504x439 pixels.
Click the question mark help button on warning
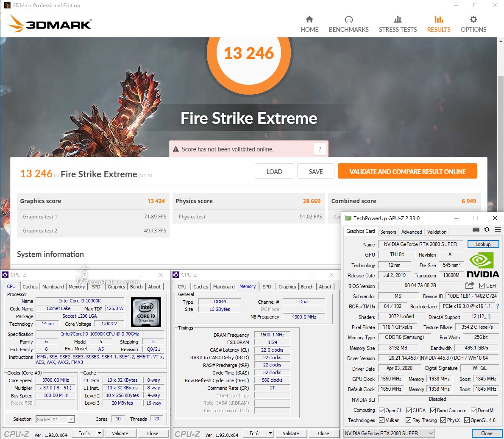click(320, 149)
